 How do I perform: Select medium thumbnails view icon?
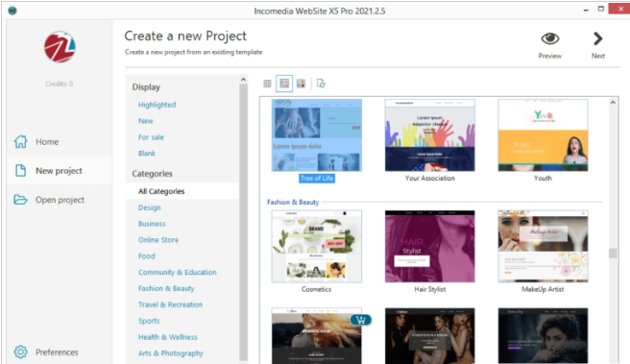284,84
